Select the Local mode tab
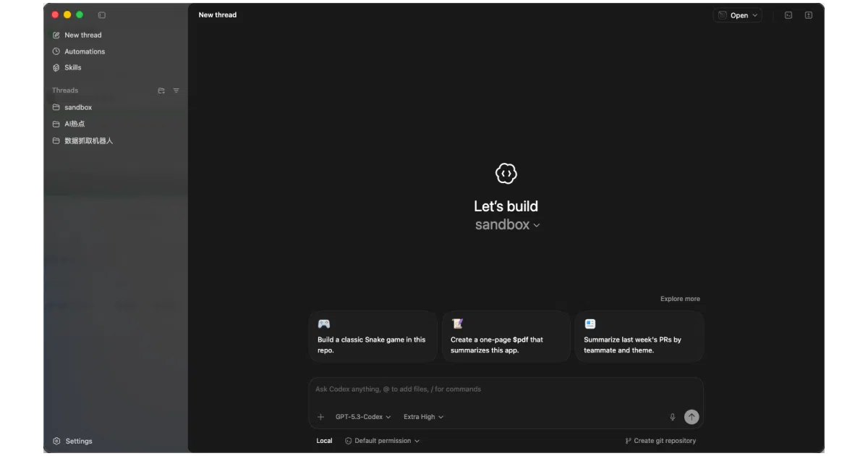Screen dimensions: 868x456 [x=324, y=441]
